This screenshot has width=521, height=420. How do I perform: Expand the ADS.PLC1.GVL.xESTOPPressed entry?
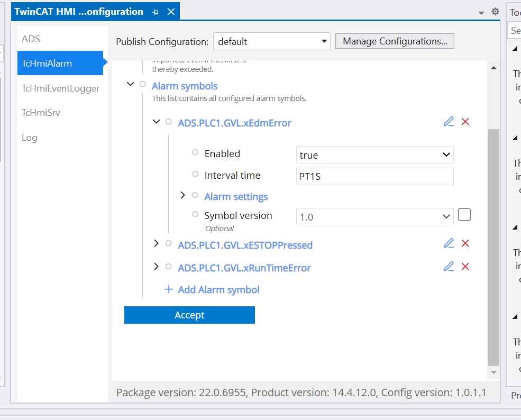[156, 243]
